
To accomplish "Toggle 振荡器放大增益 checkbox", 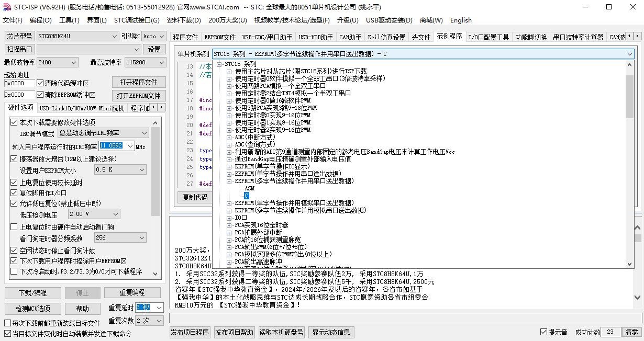I will [14, 158].
